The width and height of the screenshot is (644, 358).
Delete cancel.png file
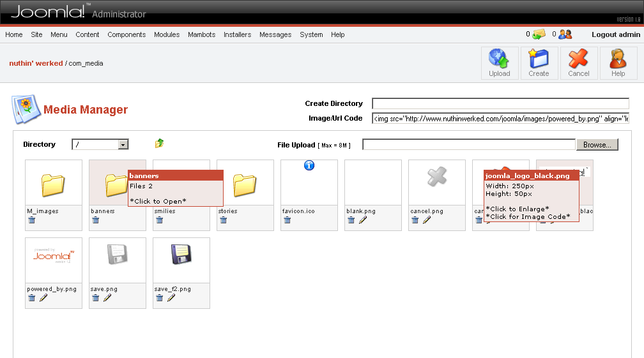(x=415, y=220)
